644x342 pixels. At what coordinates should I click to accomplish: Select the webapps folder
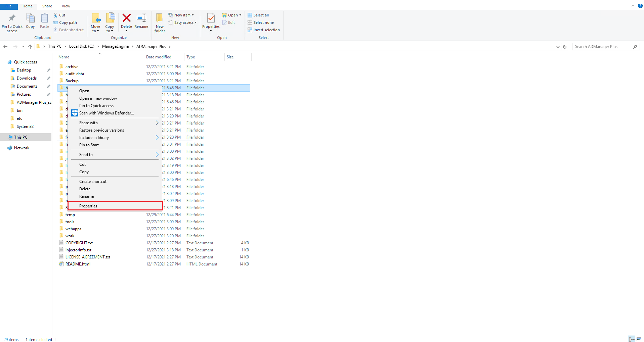[73, 229]
